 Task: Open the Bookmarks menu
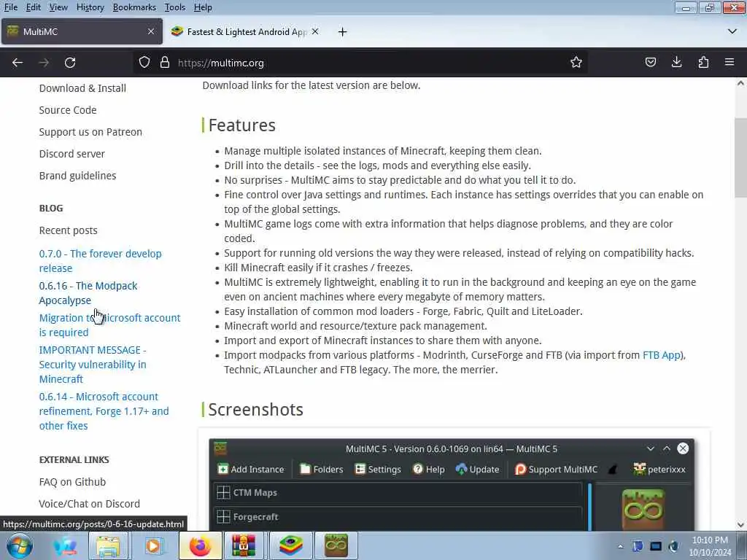tap(134, 7)
